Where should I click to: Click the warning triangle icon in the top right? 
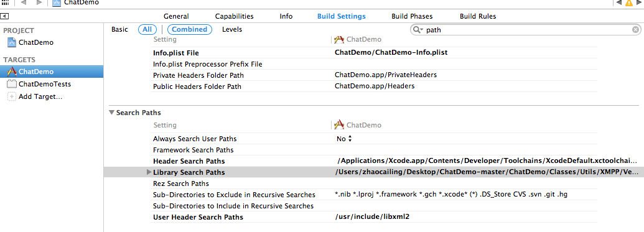(x=629, y=2)
